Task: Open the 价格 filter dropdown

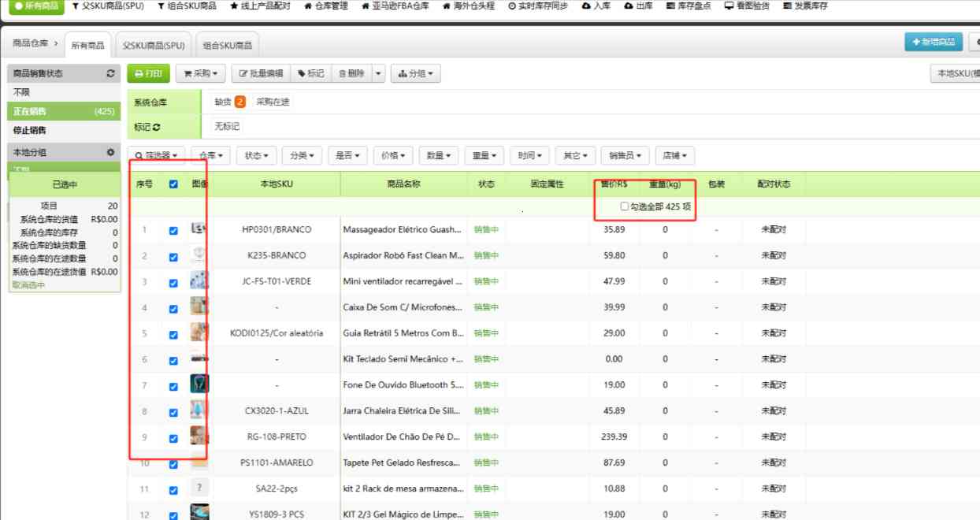Action: 394,155
